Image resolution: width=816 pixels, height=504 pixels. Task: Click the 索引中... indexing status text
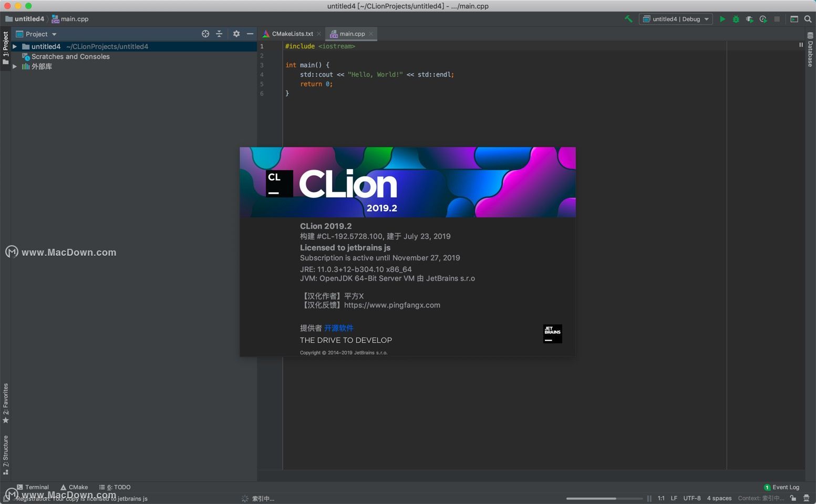pos(263,499)
